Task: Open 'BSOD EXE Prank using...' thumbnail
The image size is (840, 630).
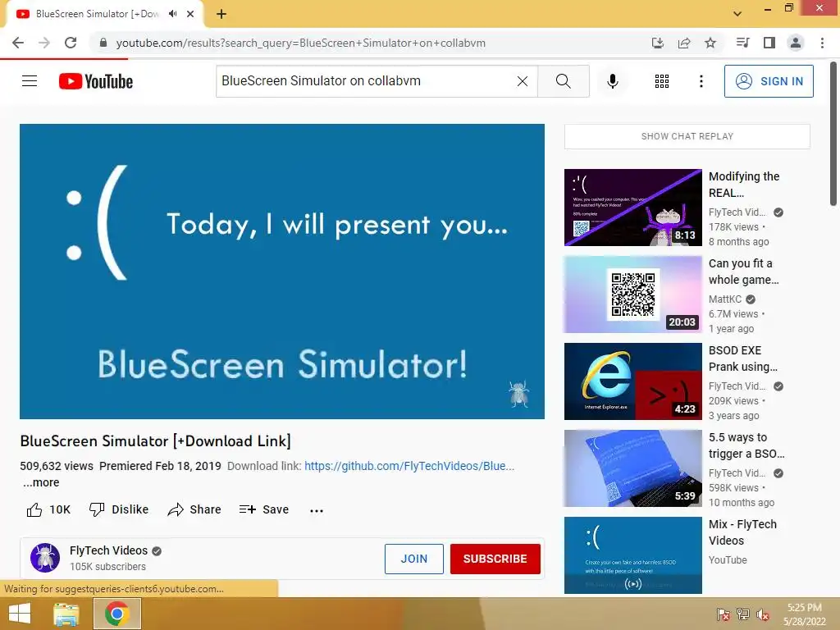Action: 633,381
